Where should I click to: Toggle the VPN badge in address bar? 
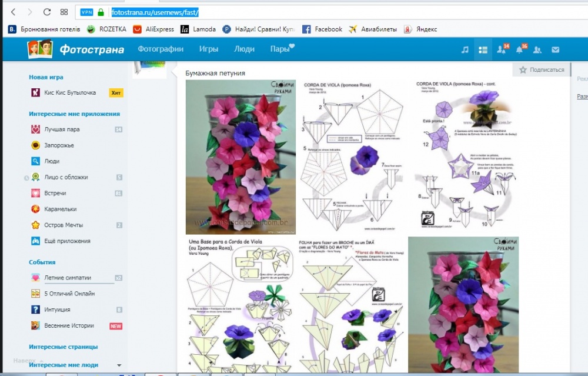click(86, 12)
